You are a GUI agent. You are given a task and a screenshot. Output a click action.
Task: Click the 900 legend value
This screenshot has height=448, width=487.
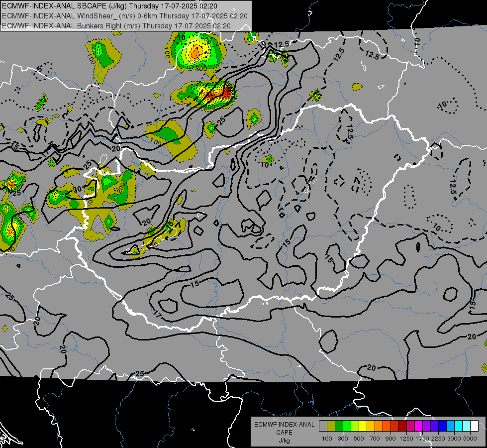390,439
